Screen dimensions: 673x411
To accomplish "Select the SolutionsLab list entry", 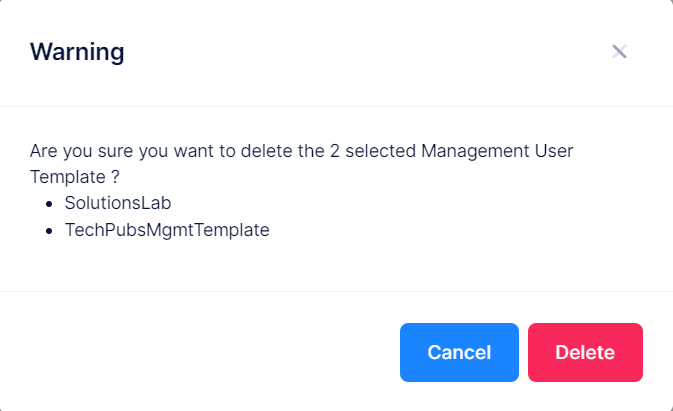I will pos(118,203).
